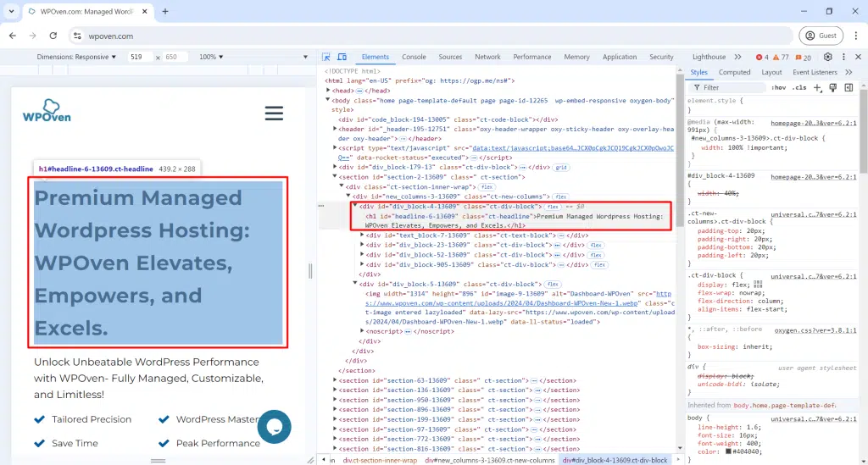Expand the text_block-7-13609 div
The image size is (868, 465).
(x=363, y=235)
